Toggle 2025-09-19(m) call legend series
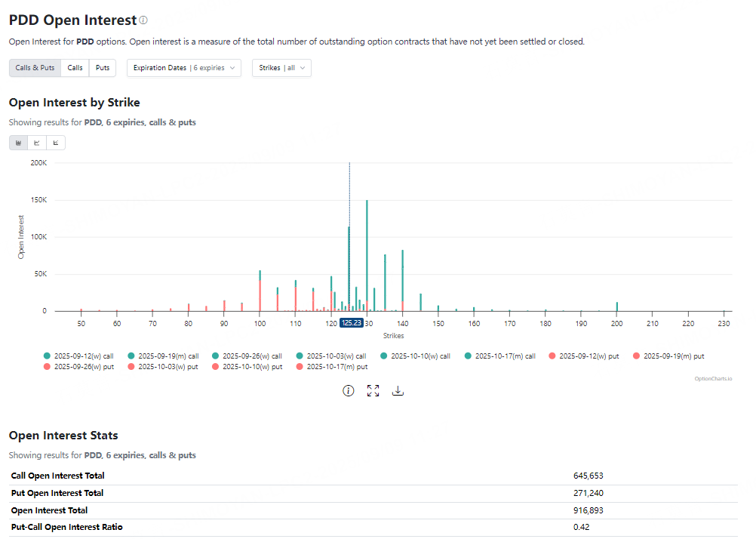756x539 pixels. click(164, 356)
